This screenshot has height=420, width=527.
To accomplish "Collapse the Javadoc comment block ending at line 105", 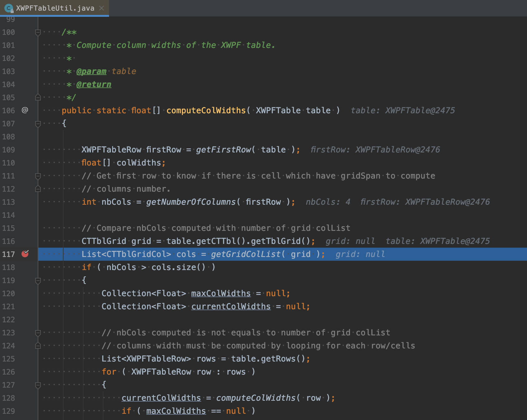I will point(38,97).
